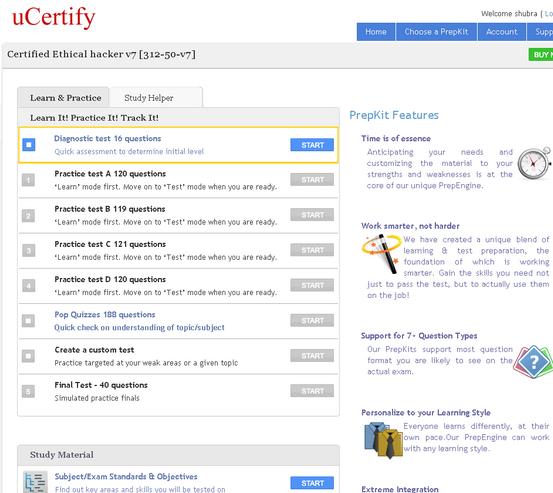
Task: Click Practice test D 120 questions text
Action: (x=110, y=280)
